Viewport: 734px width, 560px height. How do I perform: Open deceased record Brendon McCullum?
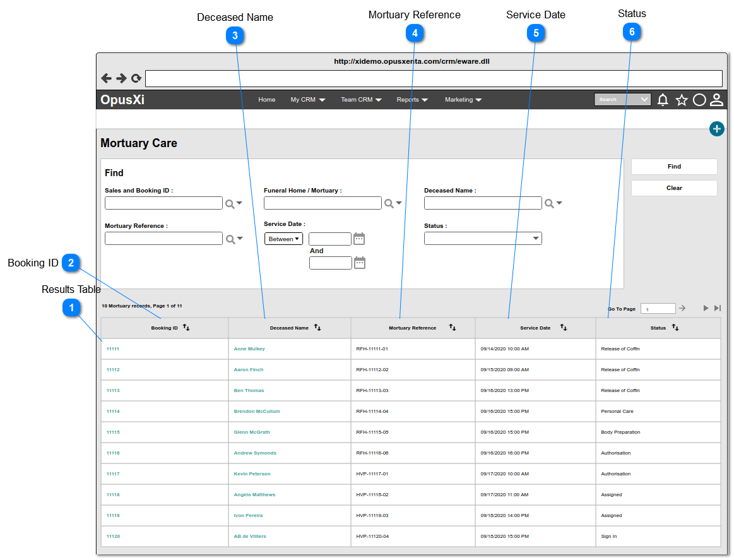pyautogui.click(x=256, y=412)
